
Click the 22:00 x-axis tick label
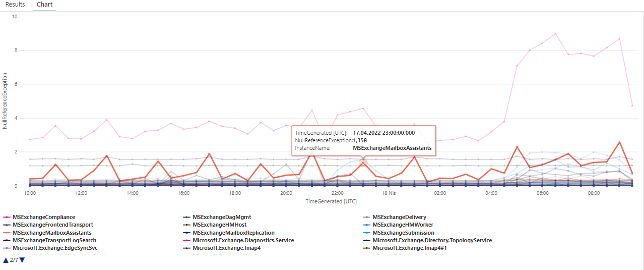337,193
